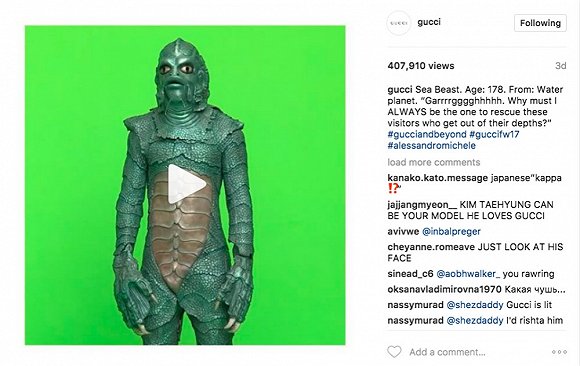Open Gucci profile avatar
This screenshot has height=366, width=580.
click(x=398, y=23)
